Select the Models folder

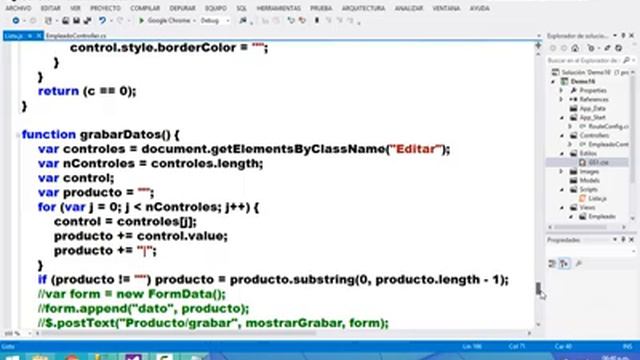click(x=589, y=180)
